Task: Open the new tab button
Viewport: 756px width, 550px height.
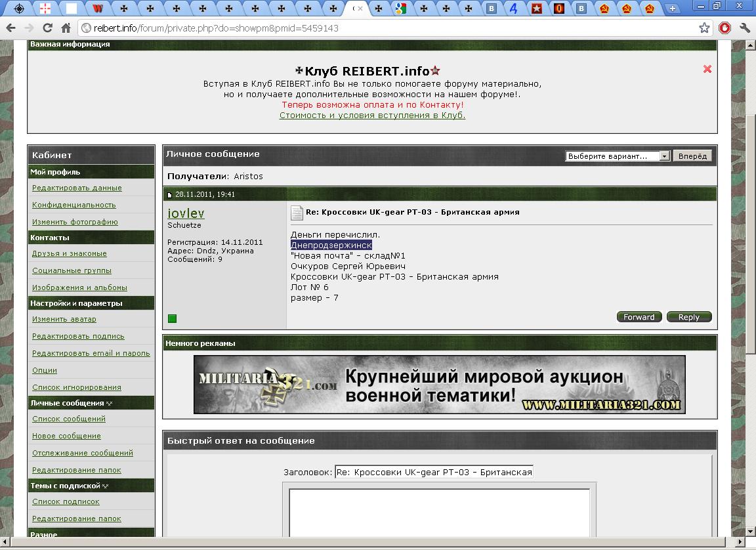Action: point(672,9)
